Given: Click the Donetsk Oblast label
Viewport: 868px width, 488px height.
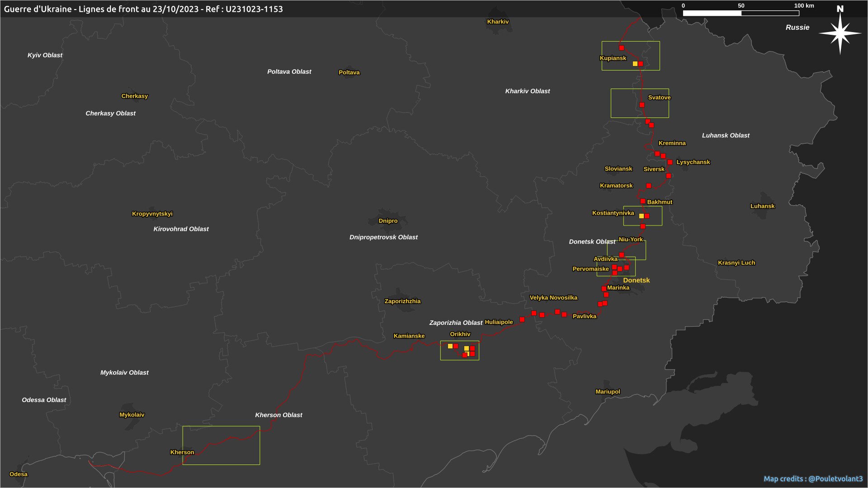Looking at the screenshot, I should tap(592, 242).
